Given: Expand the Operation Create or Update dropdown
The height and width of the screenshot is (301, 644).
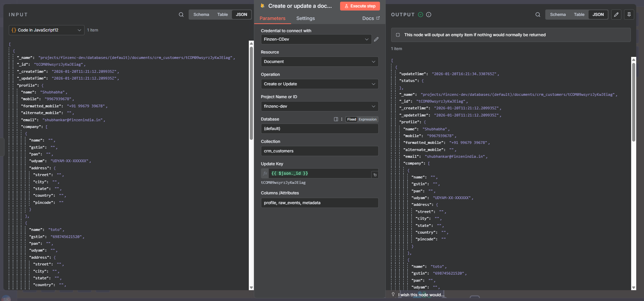Looking at the screenshot, I should (319, 84).
